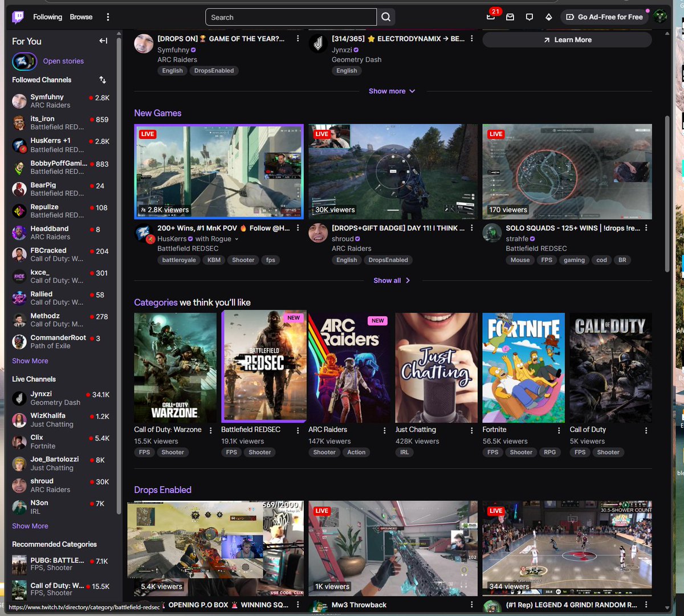Open the Drops Enabled section heading
Viewport: 684px width, 616px height.
pyautogui.click(x=162, y=489)
